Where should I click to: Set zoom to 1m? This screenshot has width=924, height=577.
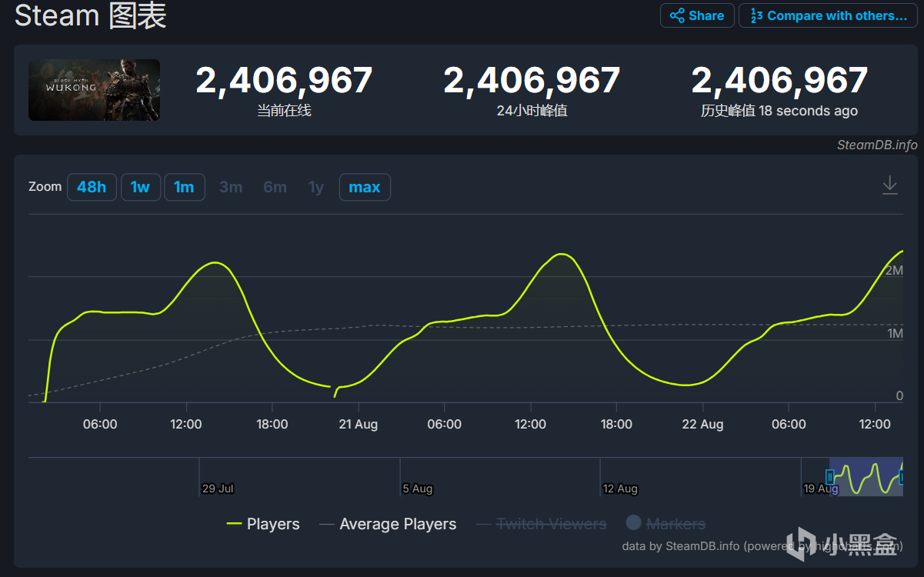(184, 187)
